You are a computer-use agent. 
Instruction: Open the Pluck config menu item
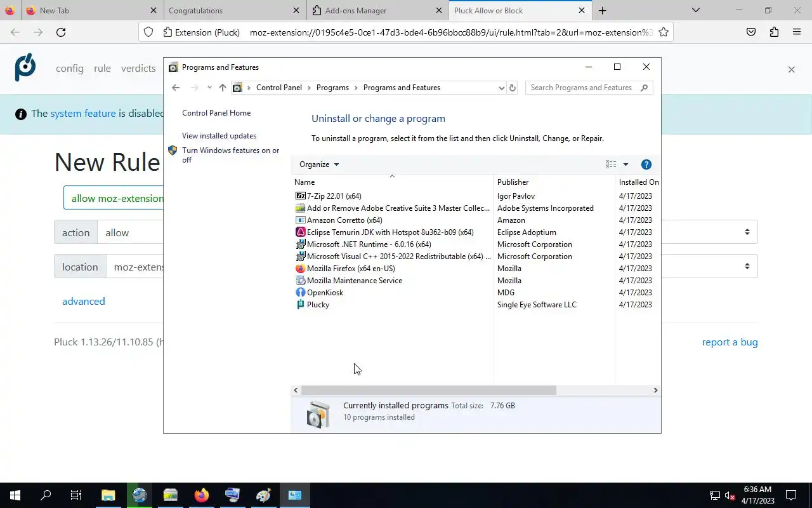70,69
